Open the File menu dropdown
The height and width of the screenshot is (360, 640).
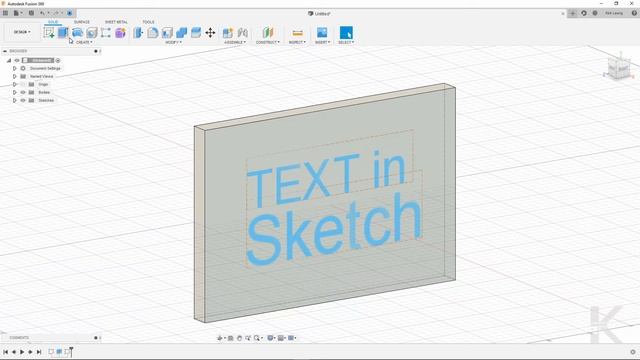coord(18,13)
